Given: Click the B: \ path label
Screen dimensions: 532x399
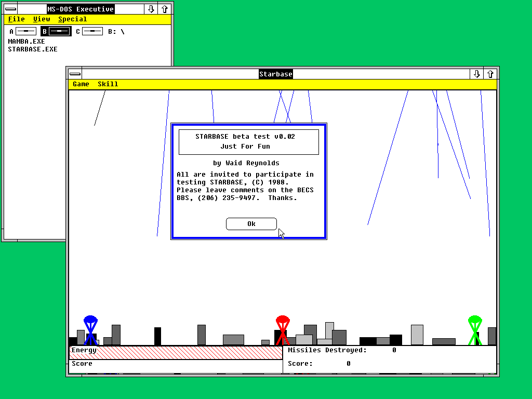Looking at the screenshot, I should coord(116,32).
